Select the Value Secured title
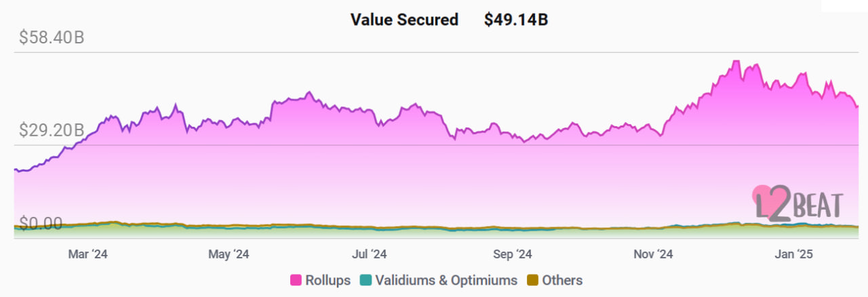 (x=404, y=20)
